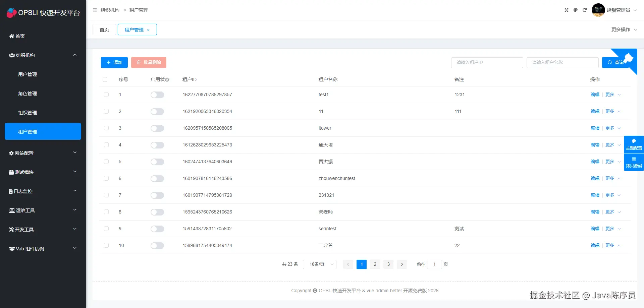Open the 超级管理员 user dropdown
644x308 pixels.
pyautogui.click(x=622, y=10)
